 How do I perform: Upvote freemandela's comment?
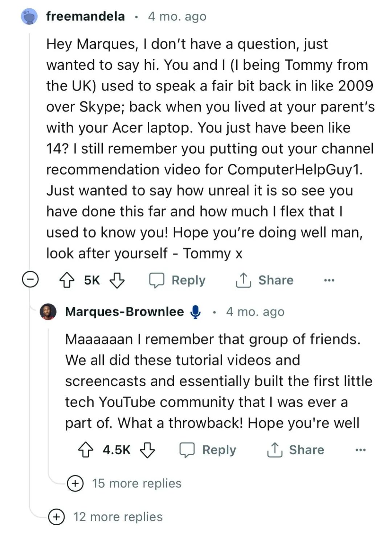coord(67,280)
